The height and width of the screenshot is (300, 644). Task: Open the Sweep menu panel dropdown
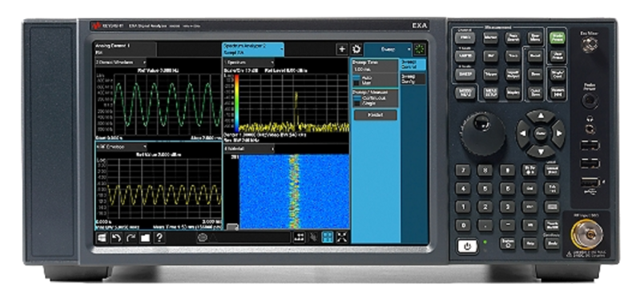click(388, 50)
